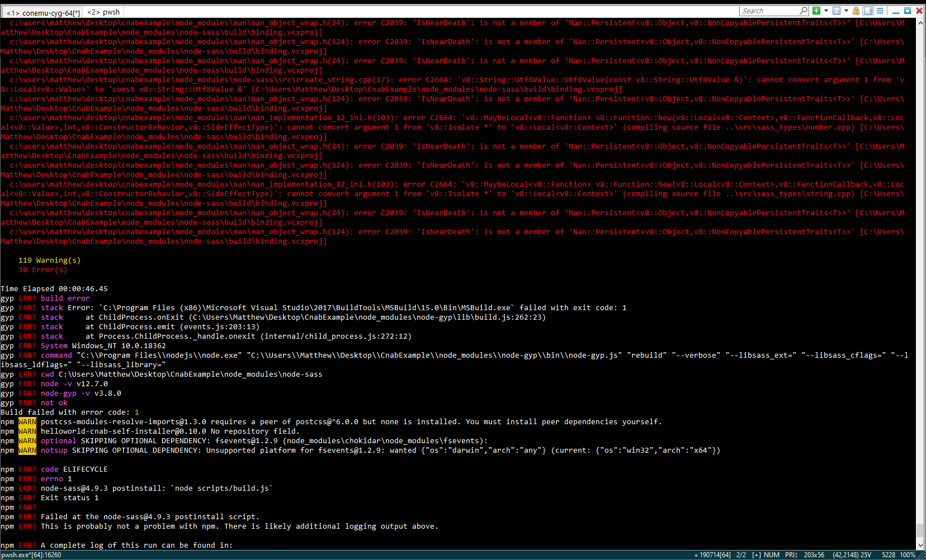Expand the active console list dropdown arrow
This screenshot has width=926, height=560.
(846, 11)
